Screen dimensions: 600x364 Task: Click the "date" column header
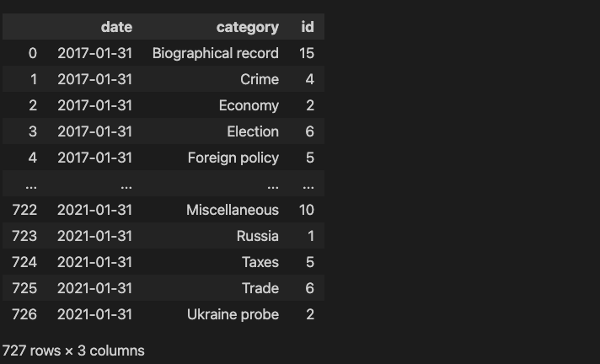(x=116, y=27)
